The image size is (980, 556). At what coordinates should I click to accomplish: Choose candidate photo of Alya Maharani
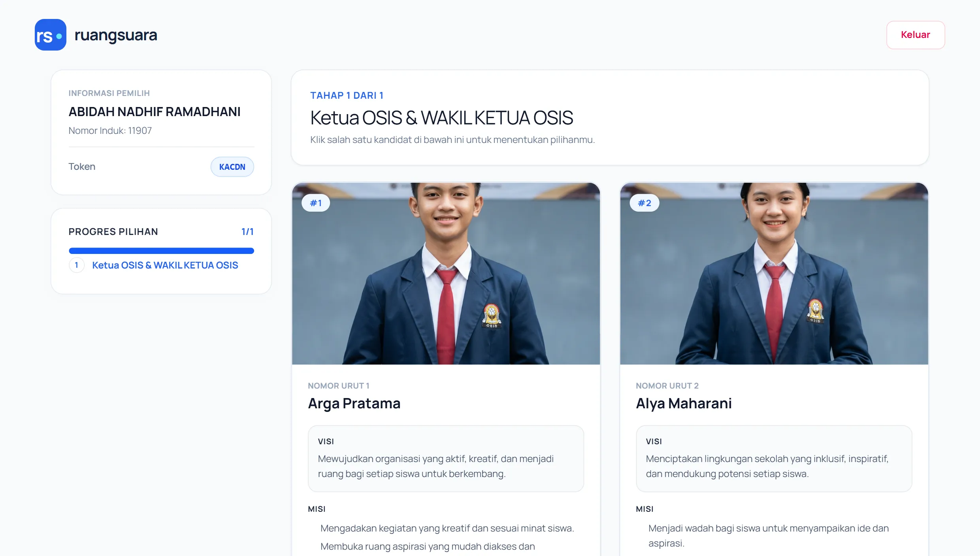(774, 273)
